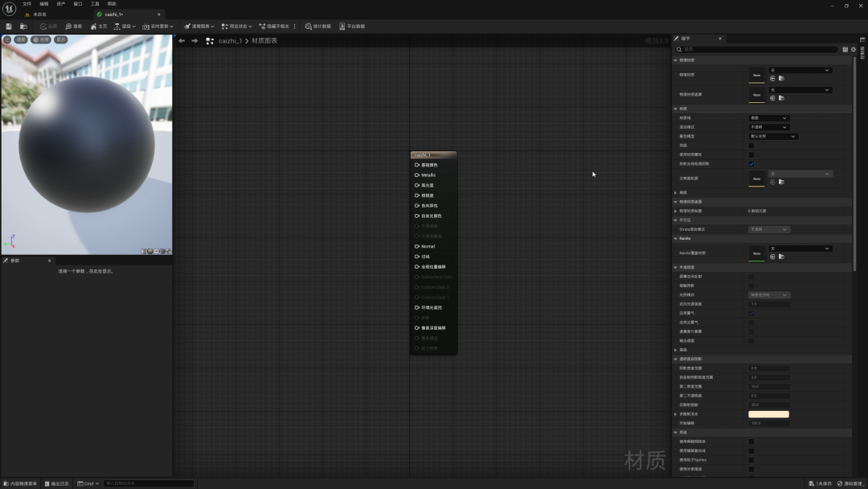Screen dimensions: 868x489
Task: Open the Asset (资产) menu
Action: click(61, 4)
